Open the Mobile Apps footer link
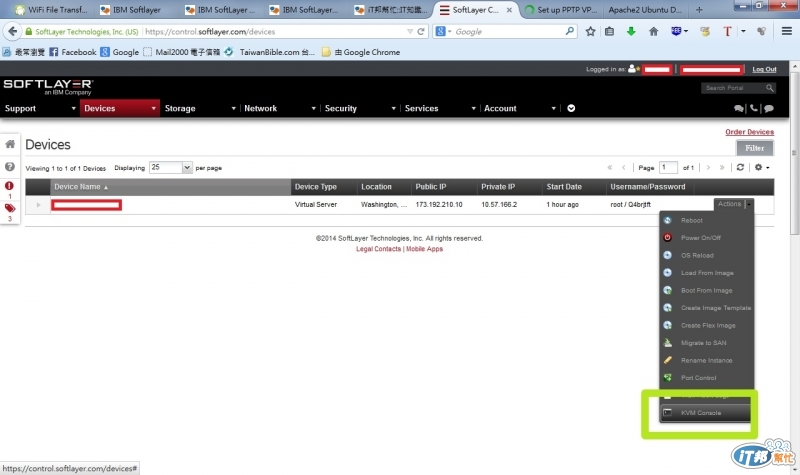This screenshot has width=800, height=475. click(x=424, y=249)
